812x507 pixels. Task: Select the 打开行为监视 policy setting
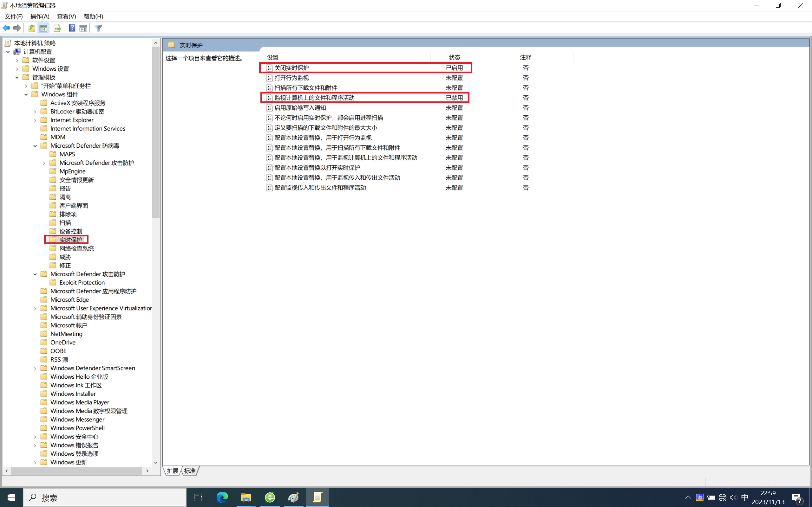[x=291, y=78]
